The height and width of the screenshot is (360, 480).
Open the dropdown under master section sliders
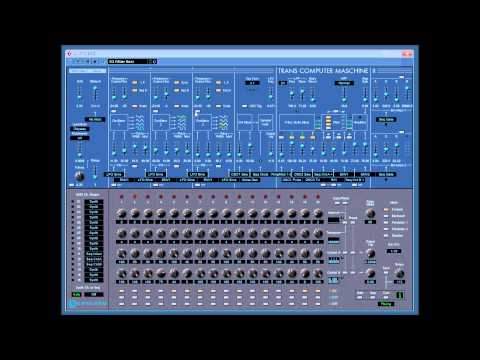coord(95,119)
